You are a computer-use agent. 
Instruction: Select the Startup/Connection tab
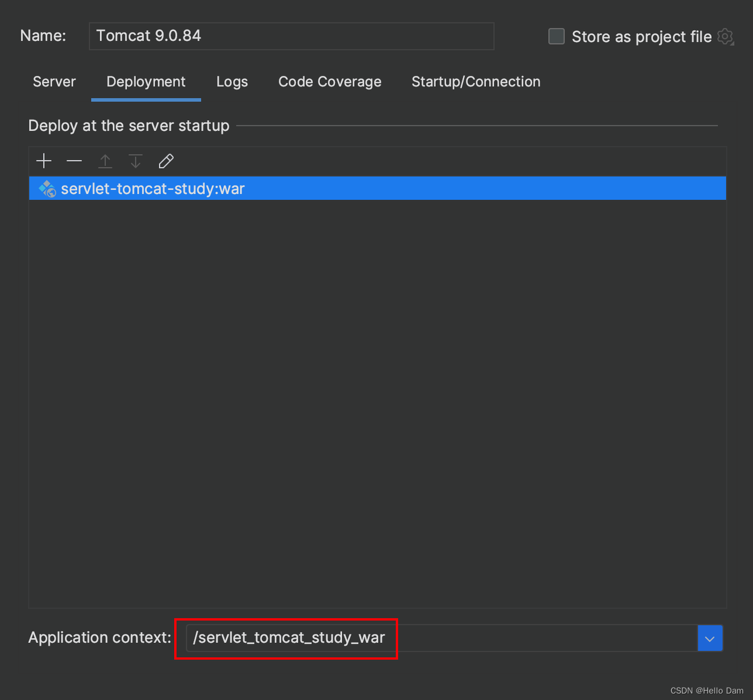pos(475,82)
